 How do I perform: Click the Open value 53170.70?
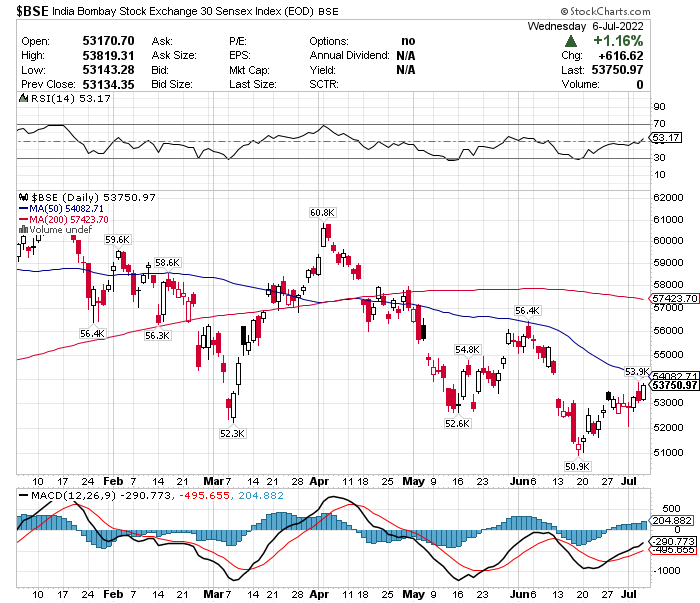click(x=108, y=41)
